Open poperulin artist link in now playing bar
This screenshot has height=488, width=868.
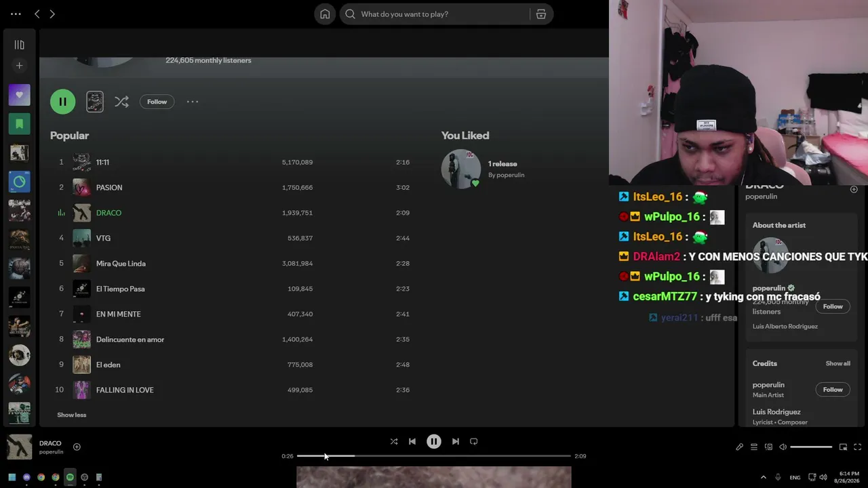[51, 452]
